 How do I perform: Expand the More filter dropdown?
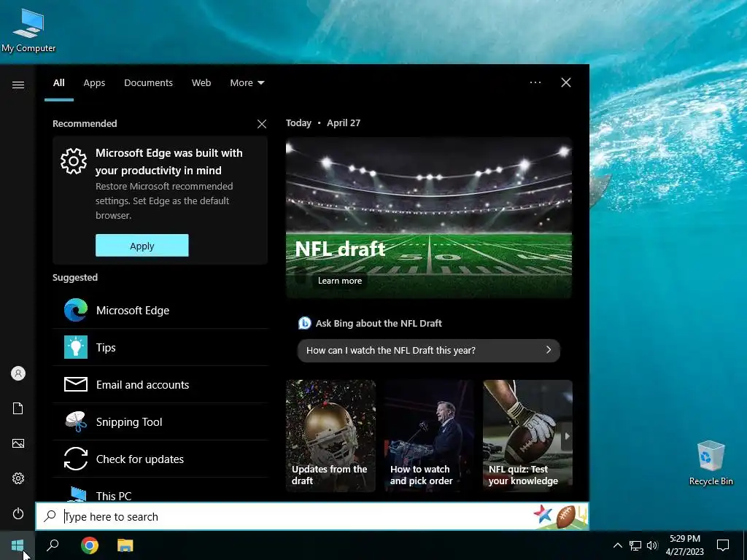[247, 83]
